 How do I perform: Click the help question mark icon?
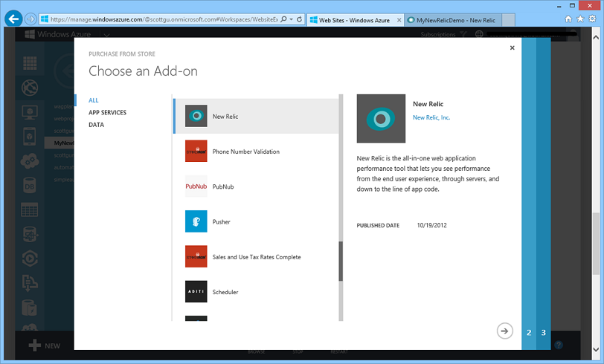click(x=559, y=345)
